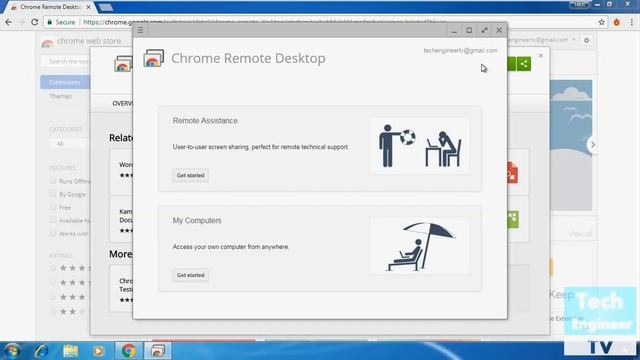Click the Chrome Remote Desktop app logo
The image size is (640, 360).
(153, 58)
